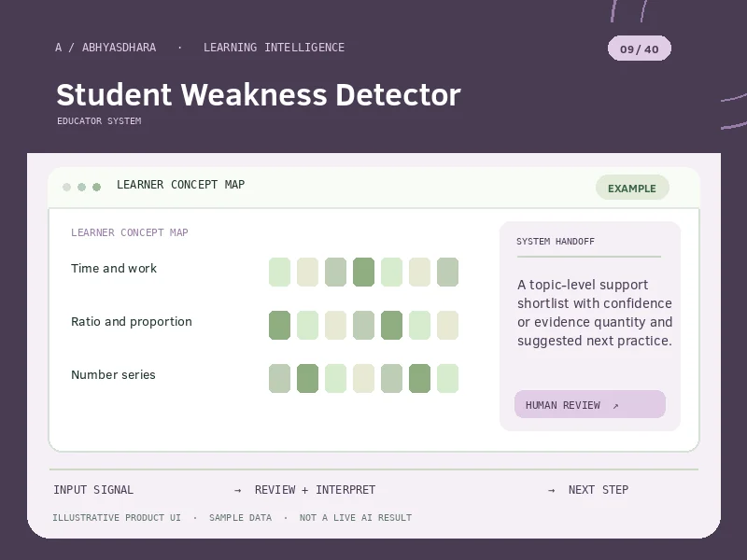Click last cell in Time and work row
This screenshot has width=747, height=560.
coord(448,272)
